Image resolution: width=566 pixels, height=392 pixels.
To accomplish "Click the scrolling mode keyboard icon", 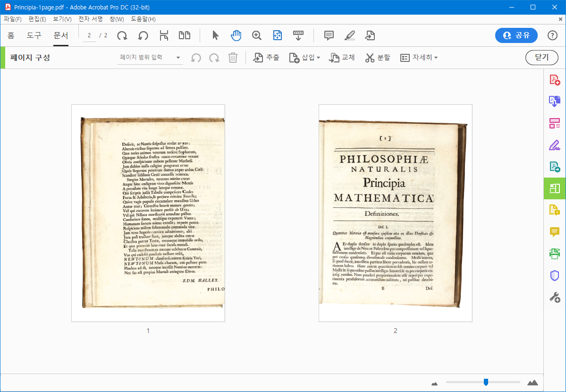I will tap(298, 35).
